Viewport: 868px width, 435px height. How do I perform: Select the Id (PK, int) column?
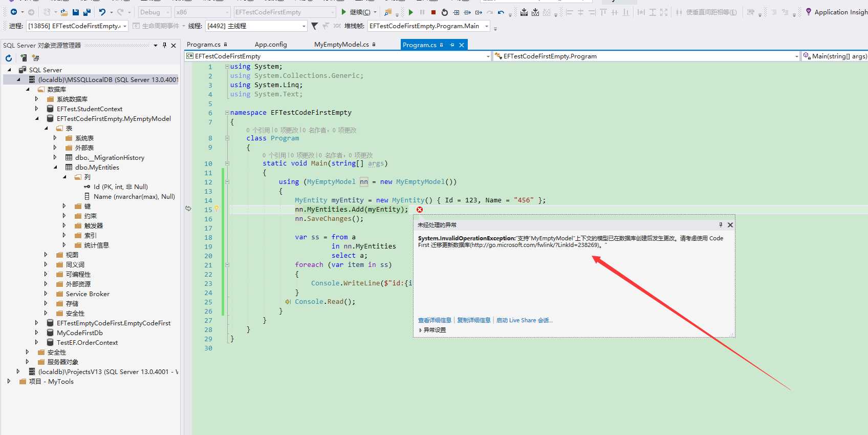(x=120, y=187)
